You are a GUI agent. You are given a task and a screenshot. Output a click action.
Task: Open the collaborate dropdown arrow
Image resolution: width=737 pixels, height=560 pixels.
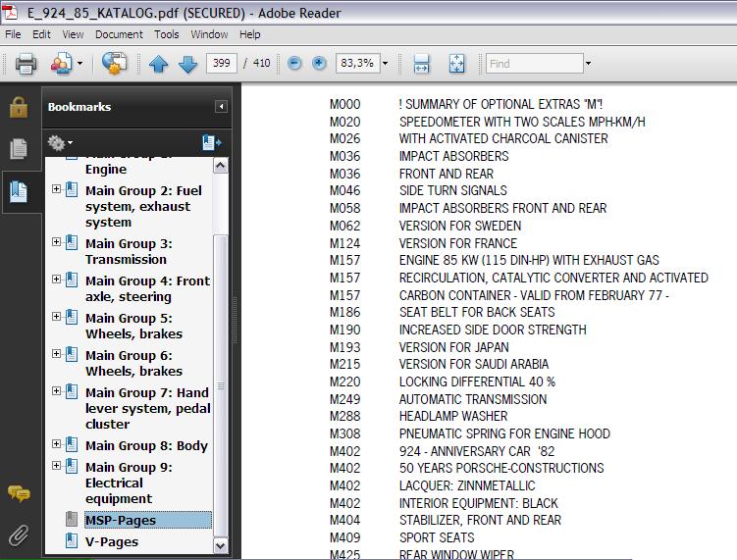point(79,64)
